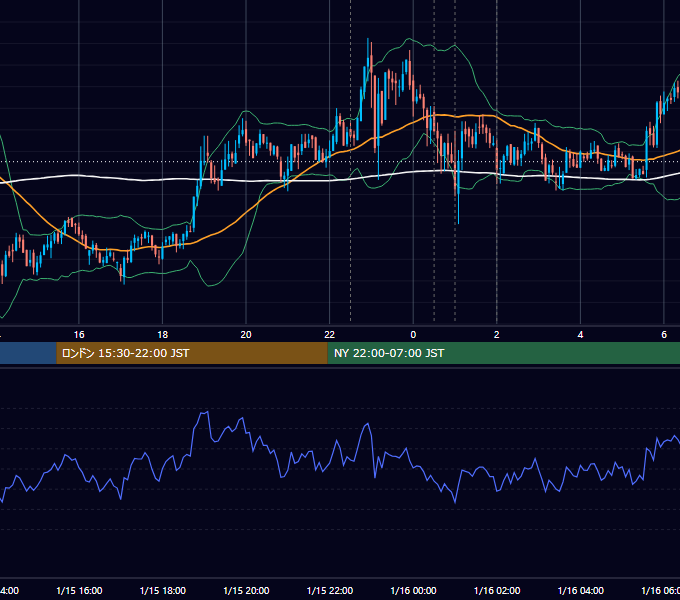The width and height of the screenshot is (680, 600).
Task: Click the 1/16 04:00 date label
Action: coord(581,590)
